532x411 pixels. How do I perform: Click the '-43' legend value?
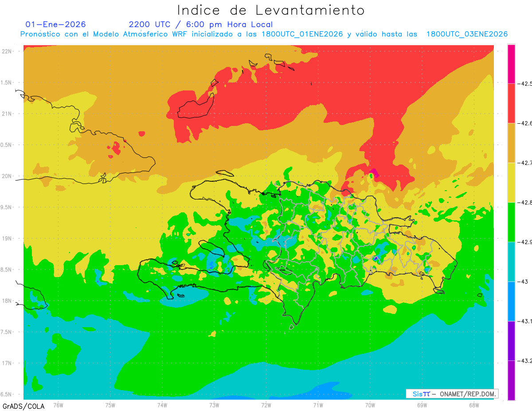tap(522, 282)
